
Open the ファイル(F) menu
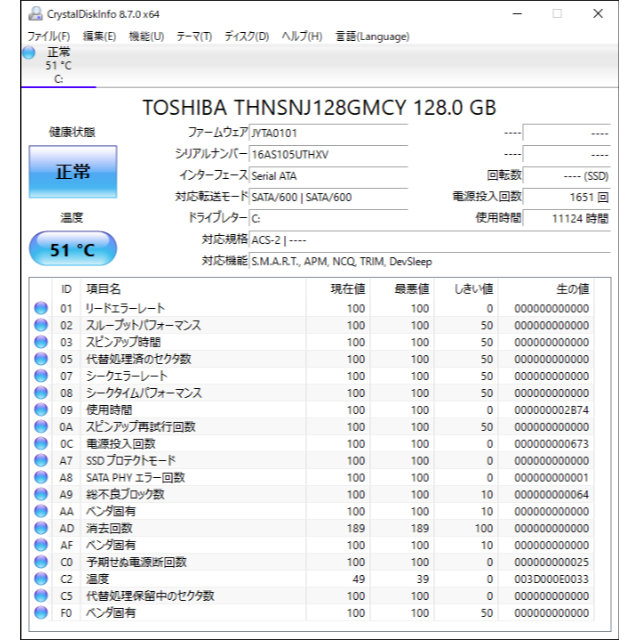[x=49, y=36]
